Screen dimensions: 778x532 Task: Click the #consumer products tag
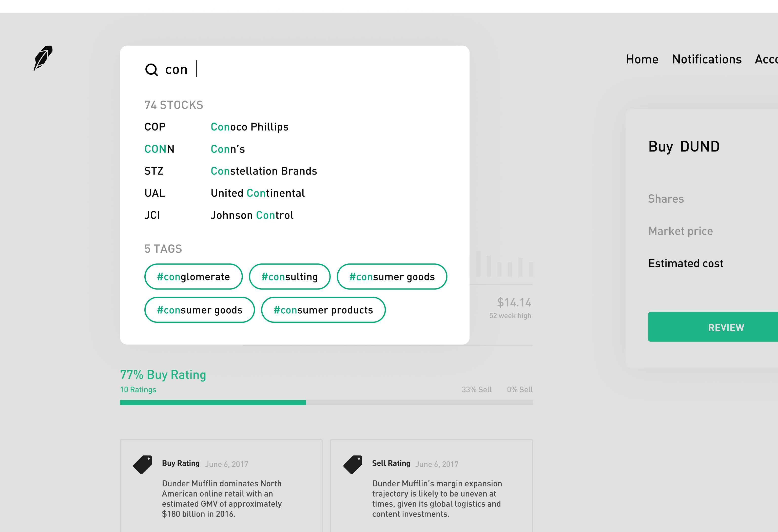click(323, 310)
